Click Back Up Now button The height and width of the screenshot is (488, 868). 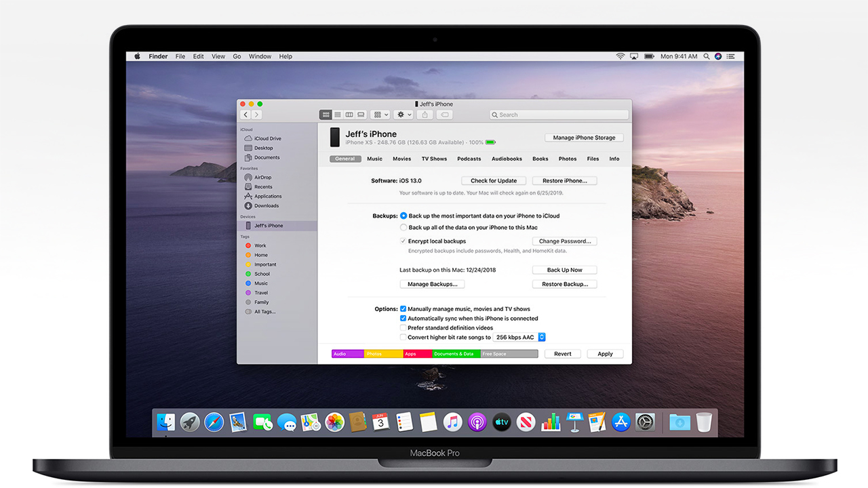565,270
